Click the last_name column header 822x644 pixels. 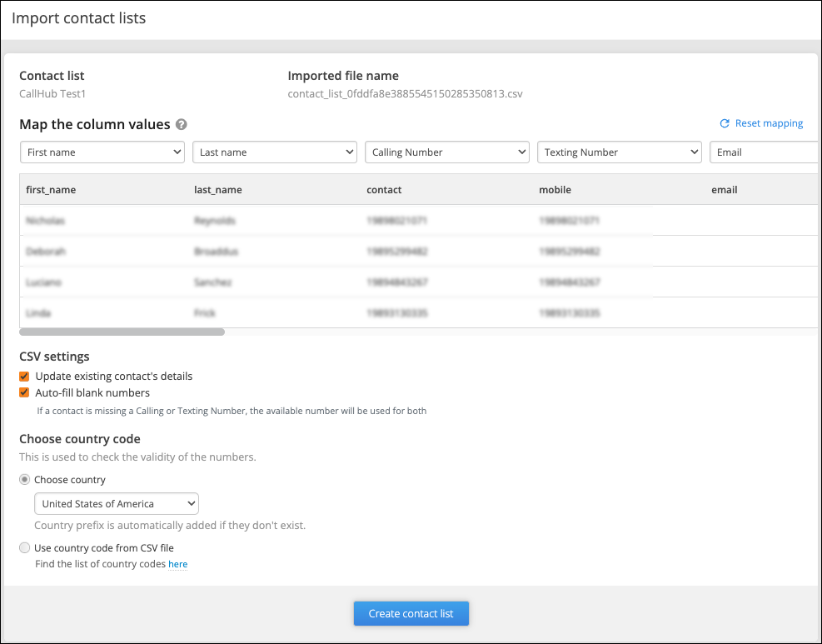point(218,190)
